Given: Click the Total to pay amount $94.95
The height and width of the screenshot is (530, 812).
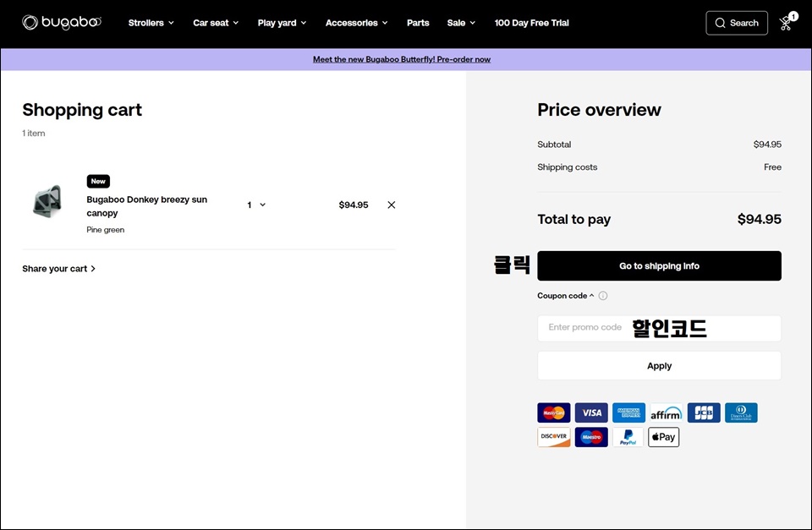Looking at the screenshot, I should (760, 220).
